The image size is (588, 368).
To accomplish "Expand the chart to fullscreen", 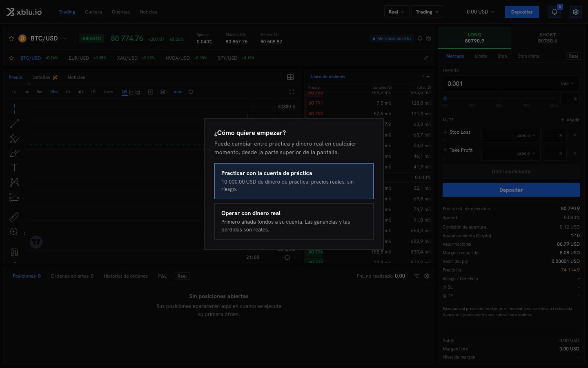I will (x=292, y=92).
